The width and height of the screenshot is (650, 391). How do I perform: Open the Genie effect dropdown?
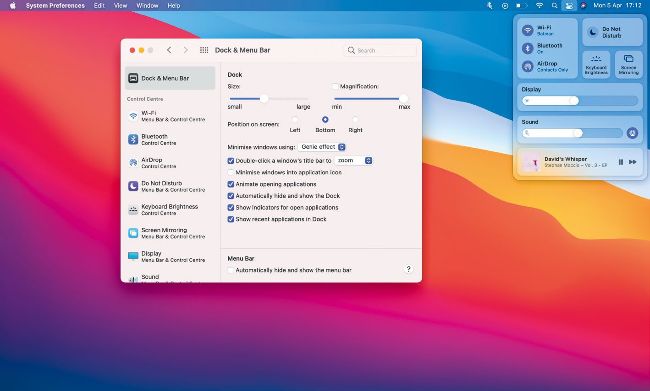(x=322, y=147)
